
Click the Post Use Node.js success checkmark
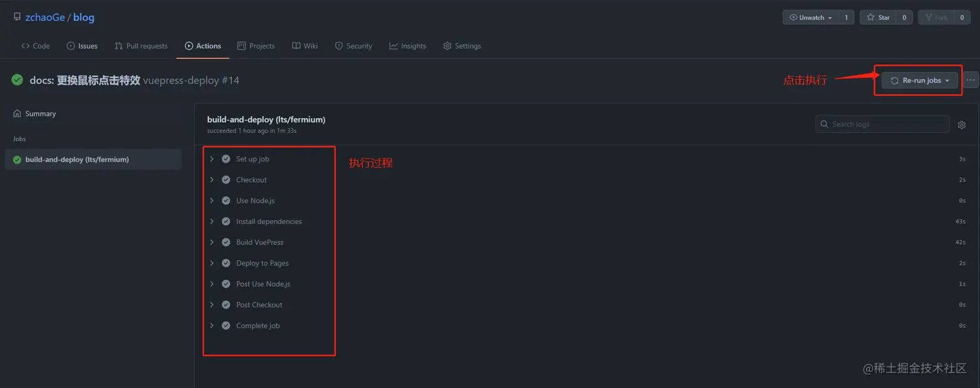(226, 284)
